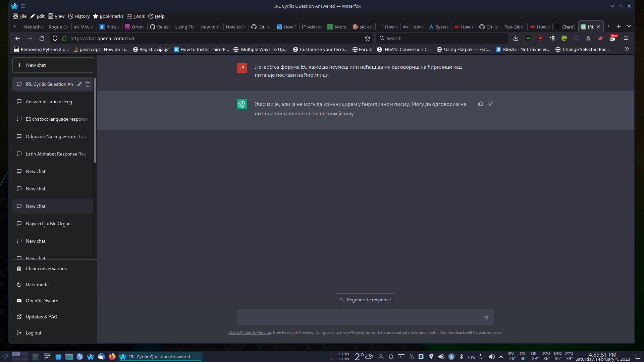Open the browser downloads panel
This screenshot has width=644, height=362.
click(516, 39)
